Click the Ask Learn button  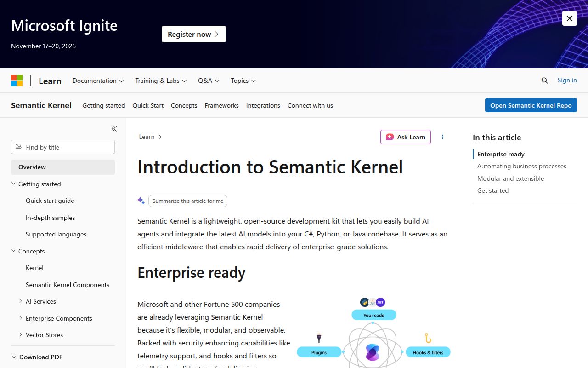click(x=406, y=137)
